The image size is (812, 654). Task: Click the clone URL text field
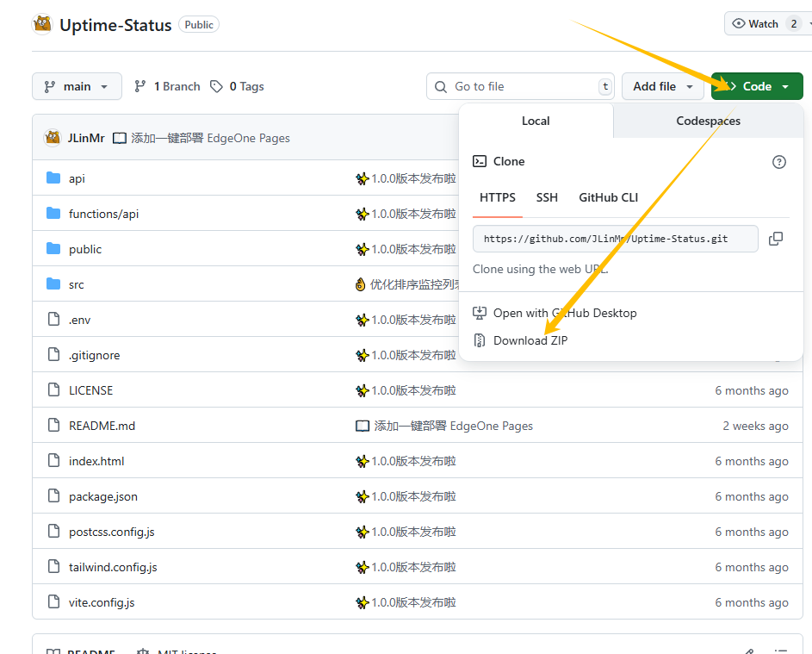click(615, 239)
